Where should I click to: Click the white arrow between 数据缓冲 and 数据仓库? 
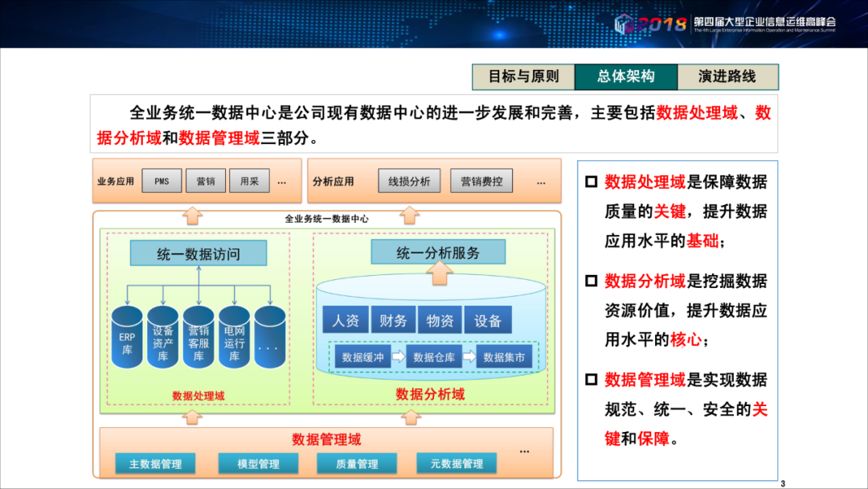point(399,356)
